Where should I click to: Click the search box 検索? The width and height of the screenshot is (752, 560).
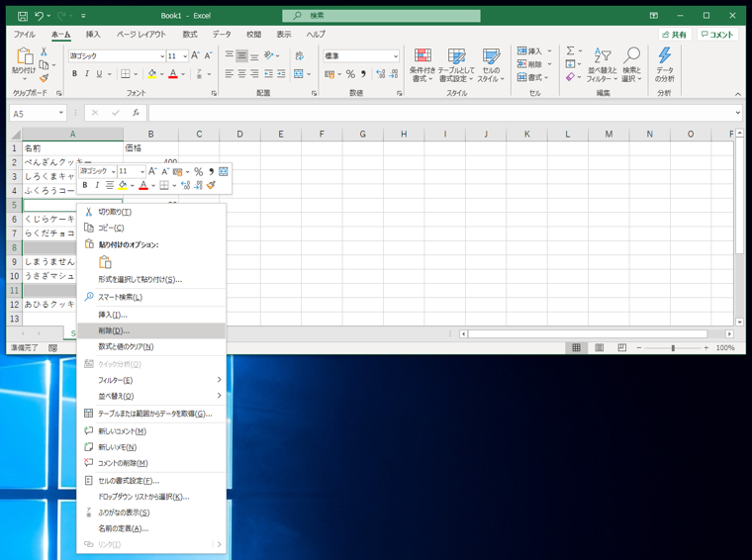point(381,16)
